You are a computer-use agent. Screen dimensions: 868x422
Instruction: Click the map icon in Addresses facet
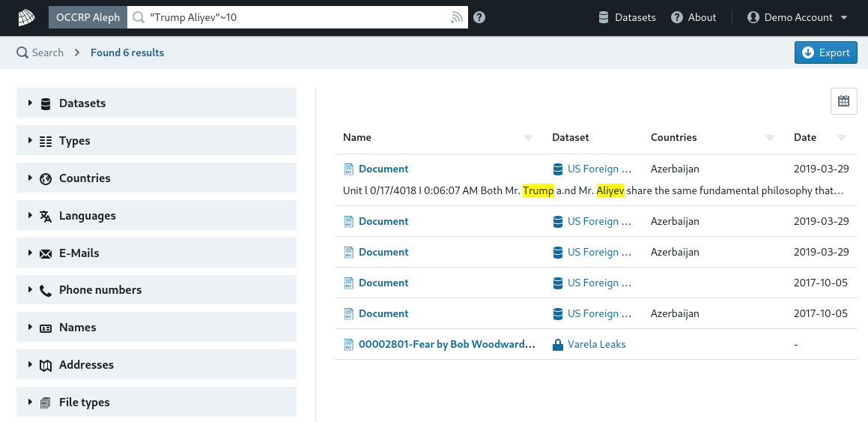click(46, 366)
